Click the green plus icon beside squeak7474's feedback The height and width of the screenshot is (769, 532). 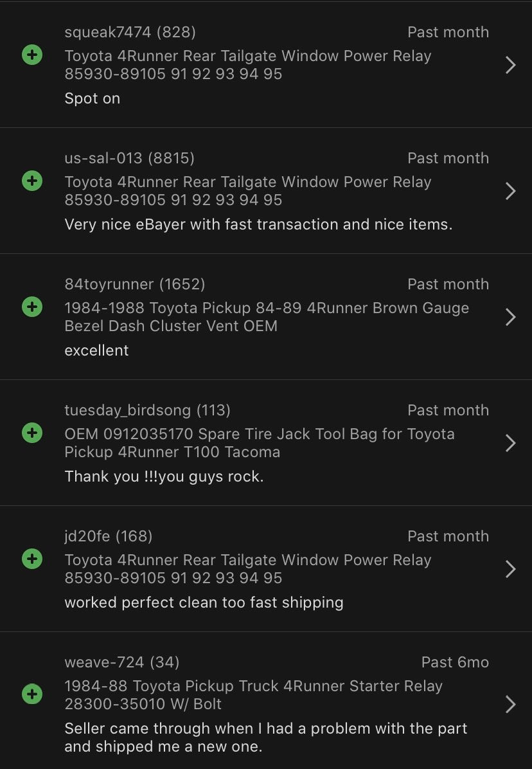[31, 55]
